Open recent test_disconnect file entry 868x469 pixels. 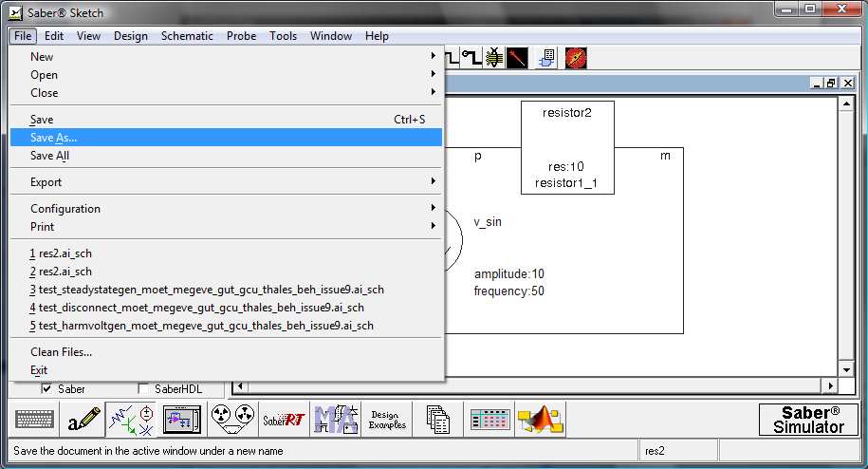pos(226,308)
